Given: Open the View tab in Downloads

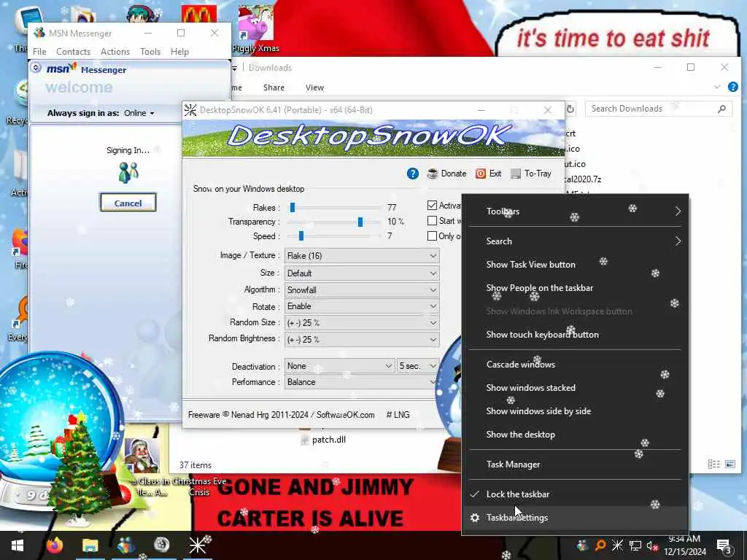Looking at the screenshot, I should click(x=314, y=87).
